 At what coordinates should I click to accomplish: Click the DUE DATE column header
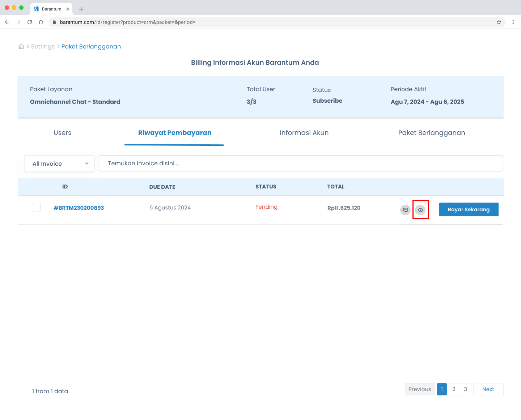click(162, 187)
